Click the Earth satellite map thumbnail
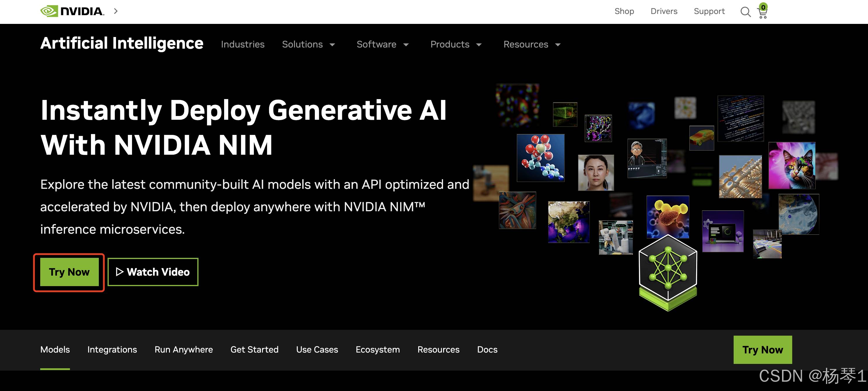This screenshot has width=868, height=391. pyautogui.click(x=568, y=222)
